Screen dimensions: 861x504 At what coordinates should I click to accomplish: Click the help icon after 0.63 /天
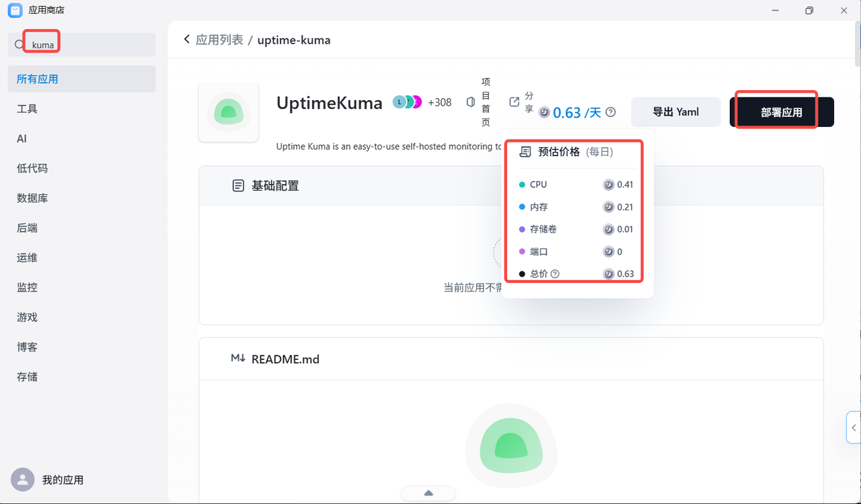(611, 112)
